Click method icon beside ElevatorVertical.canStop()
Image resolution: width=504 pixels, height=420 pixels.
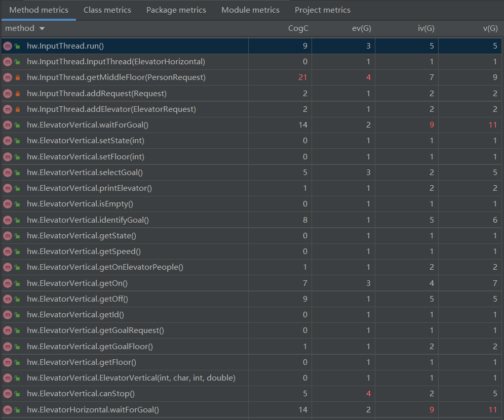[x=7, y=394]
